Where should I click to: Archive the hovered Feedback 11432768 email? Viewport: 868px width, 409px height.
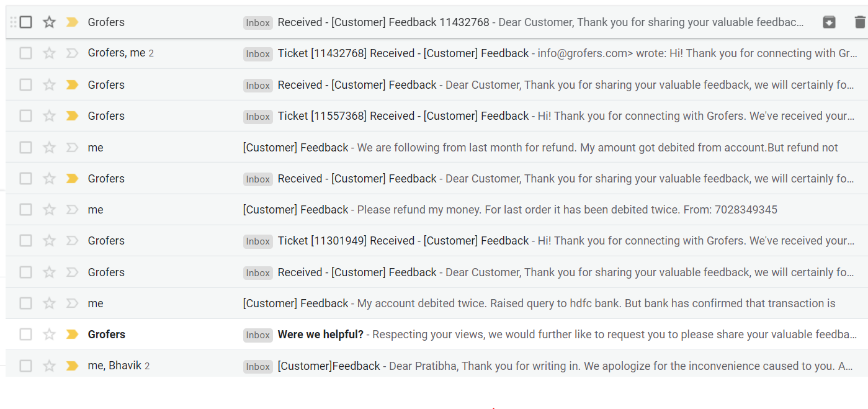click(829, 22)
